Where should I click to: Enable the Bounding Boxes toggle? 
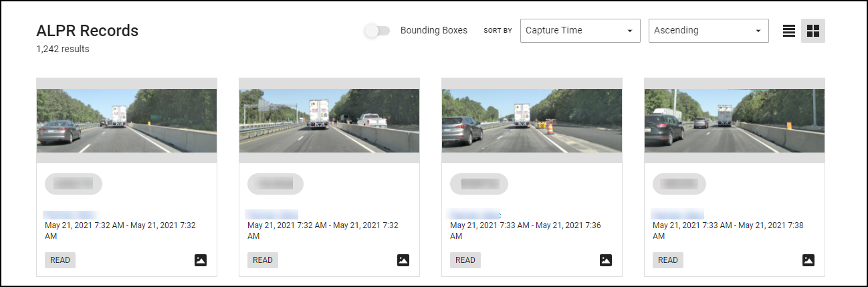tap(378, 31)
